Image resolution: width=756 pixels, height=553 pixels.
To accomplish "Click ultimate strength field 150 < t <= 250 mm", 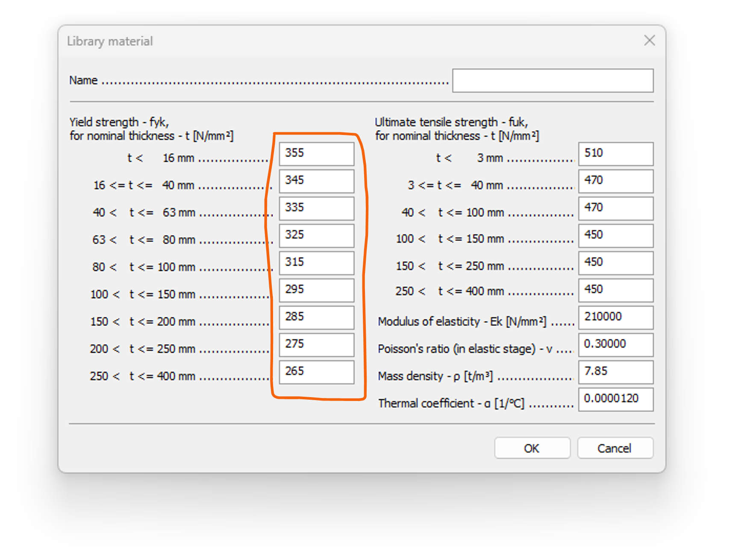I will point(616,263).
